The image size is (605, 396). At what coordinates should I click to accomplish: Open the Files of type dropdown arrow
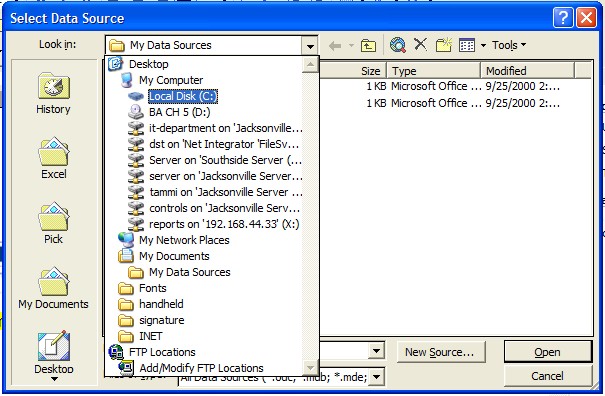[x=377, y=376]
